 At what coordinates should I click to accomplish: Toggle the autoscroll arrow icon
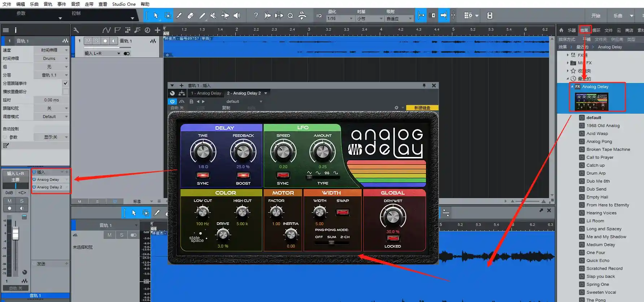(443, 15)
